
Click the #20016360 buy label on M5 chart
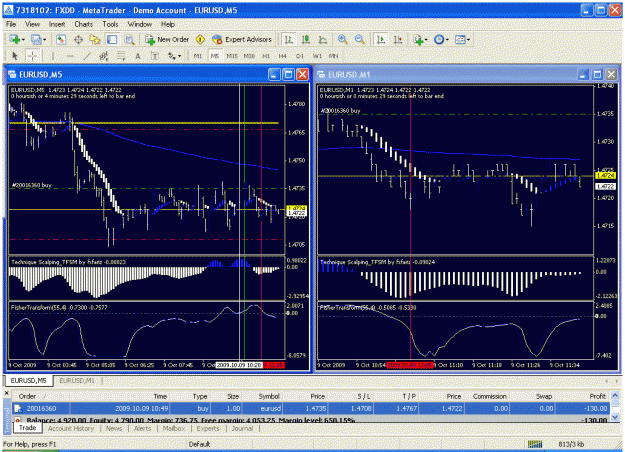click(31, 185)
